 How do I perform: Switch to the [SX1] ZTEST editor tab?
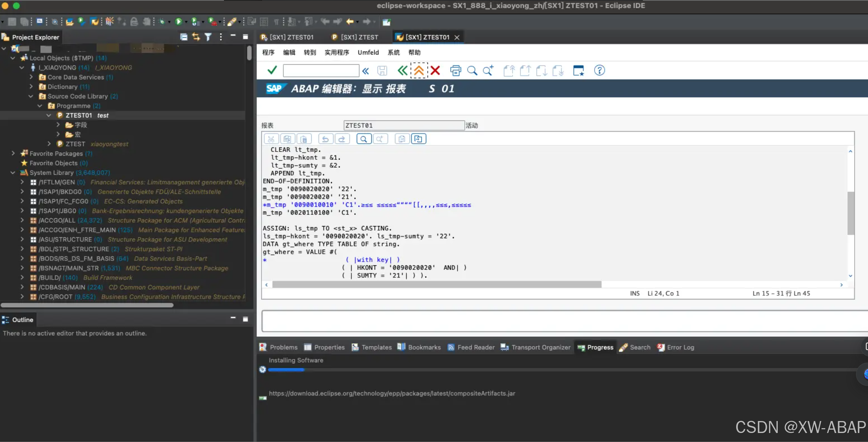point(355,37)
